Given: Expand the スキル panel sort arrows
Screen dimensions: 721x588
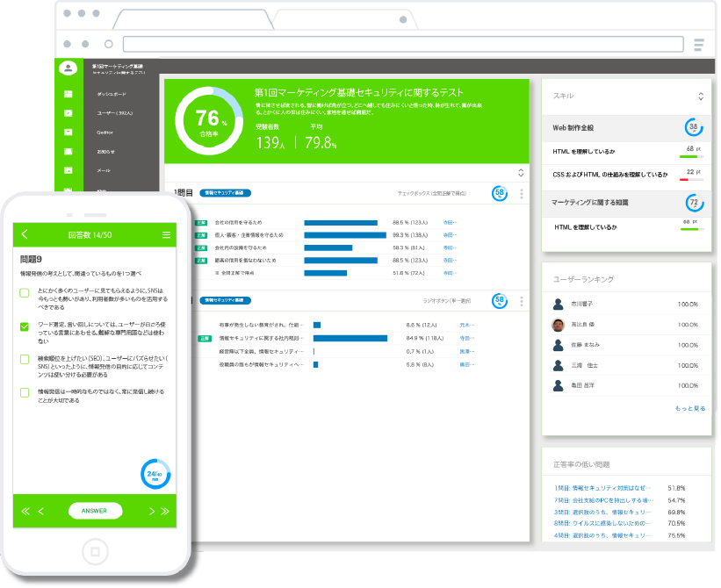Looking at the screenshot, I should coord(701,96).
